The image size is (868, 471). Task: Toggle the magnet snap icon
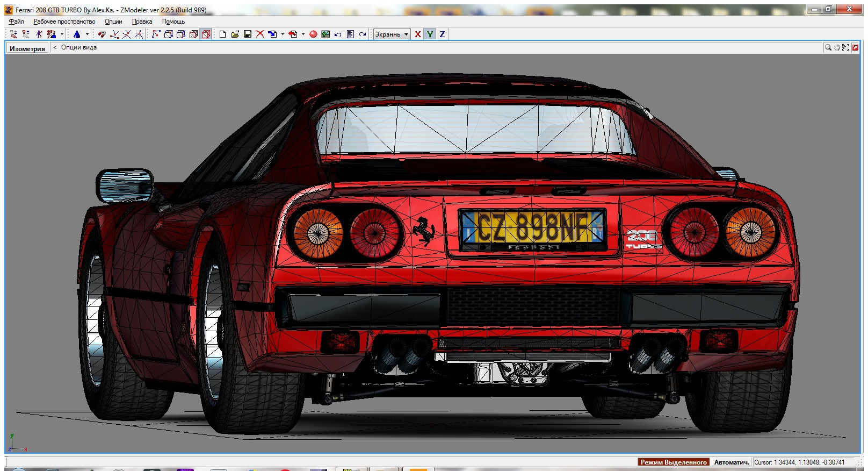pos(102,34)
